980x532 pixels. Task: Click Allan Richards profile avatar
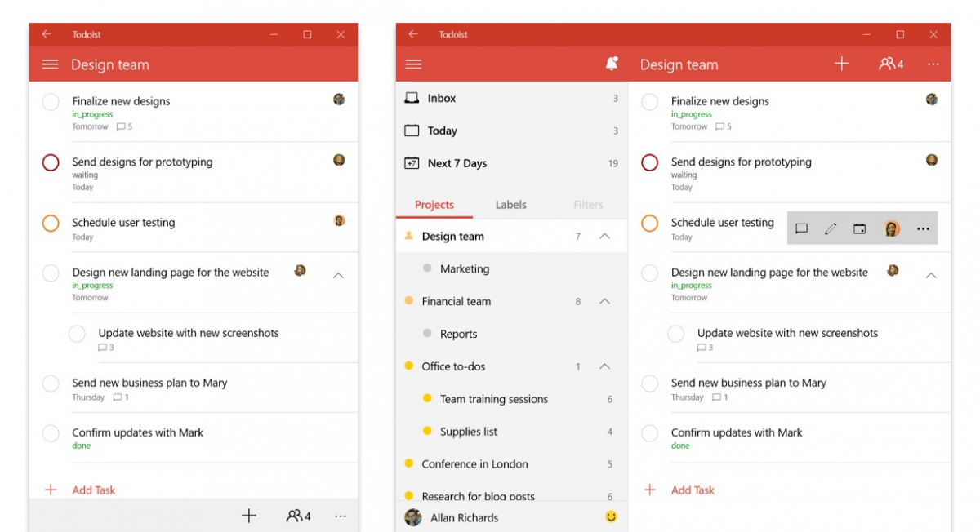pyautogui.click(x=412, y=517)
